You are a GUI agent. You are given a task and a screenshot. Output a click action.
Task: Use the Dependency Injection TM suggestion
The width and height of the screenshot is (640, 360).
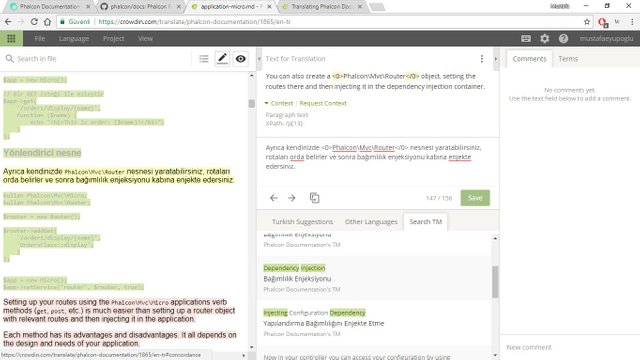click(373, 278)
